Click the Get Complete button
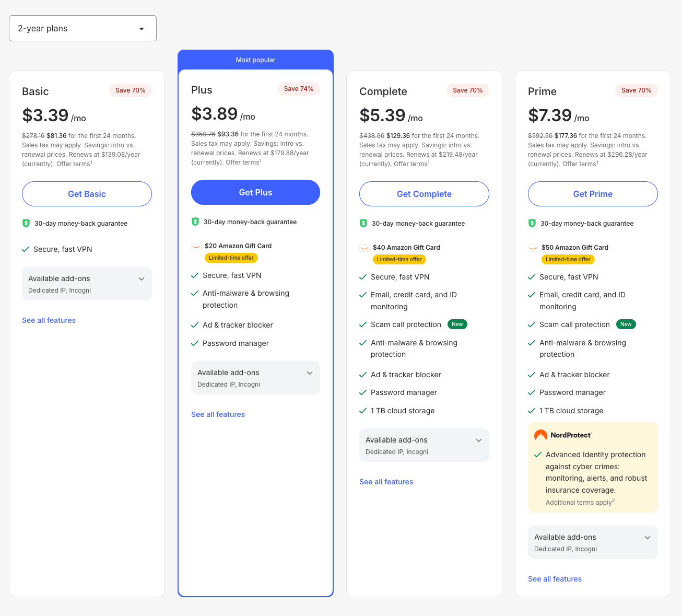This screenshot has height=616, width=682. [424, 194]
